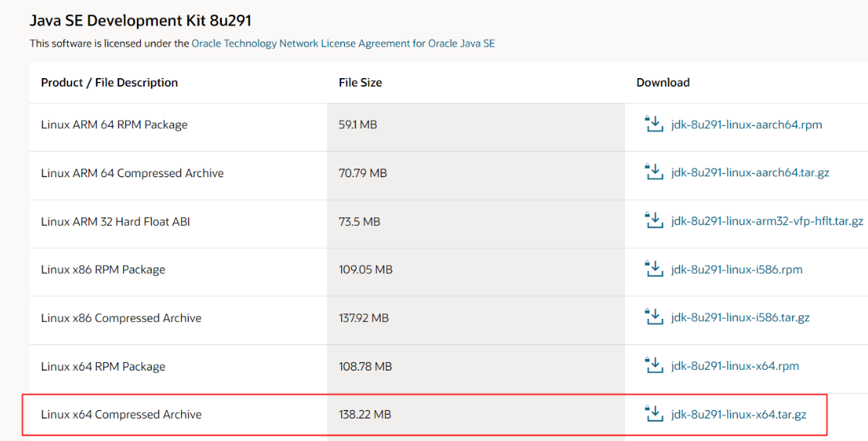The height and width of the screenshot is (441, 868).
Task: Select 'Linux ARM 64 Compressed Archive' text
Action: point(132,173)
